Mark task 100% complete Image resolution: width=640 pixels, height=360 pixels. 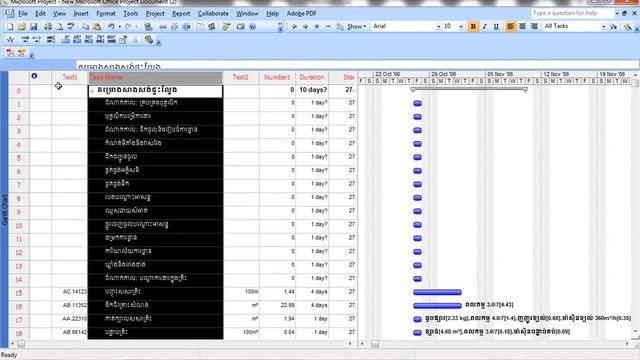111,40
